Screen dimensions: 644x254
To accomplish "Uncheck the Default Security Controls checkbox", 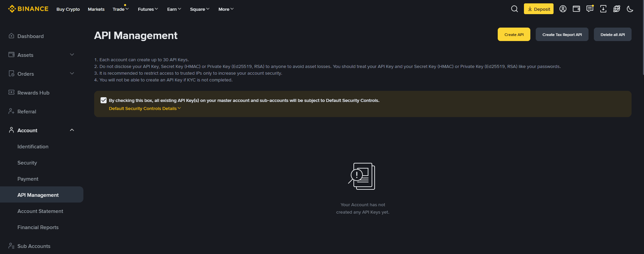I will pos(104,100).
